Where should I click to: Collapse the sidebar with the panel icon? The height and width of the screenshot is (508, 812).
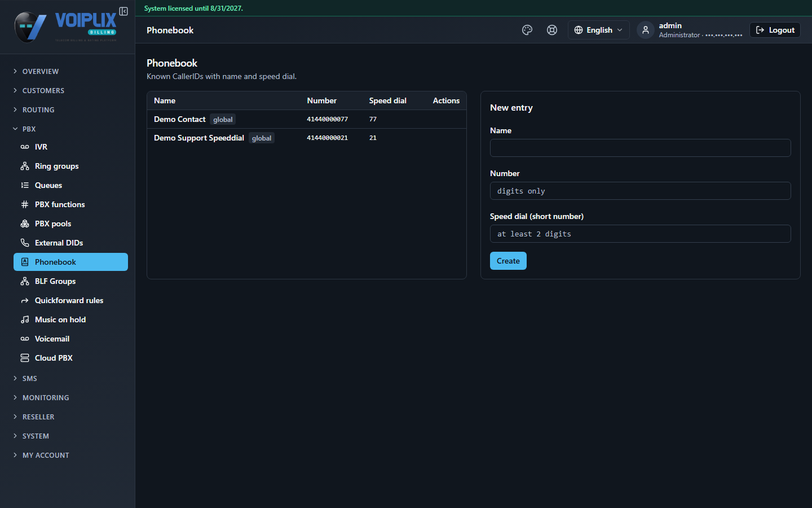[123, 11]
